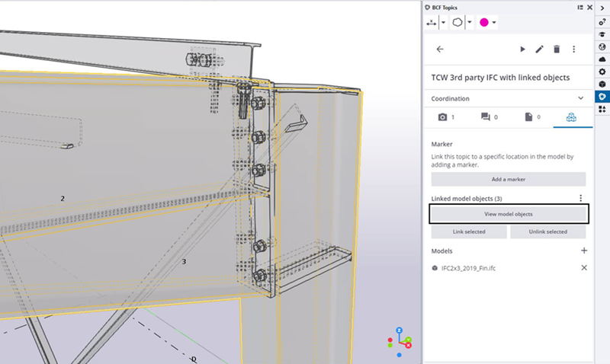Delete the topic using the trash icon
The image size is (610, 364).
[557, 49]
